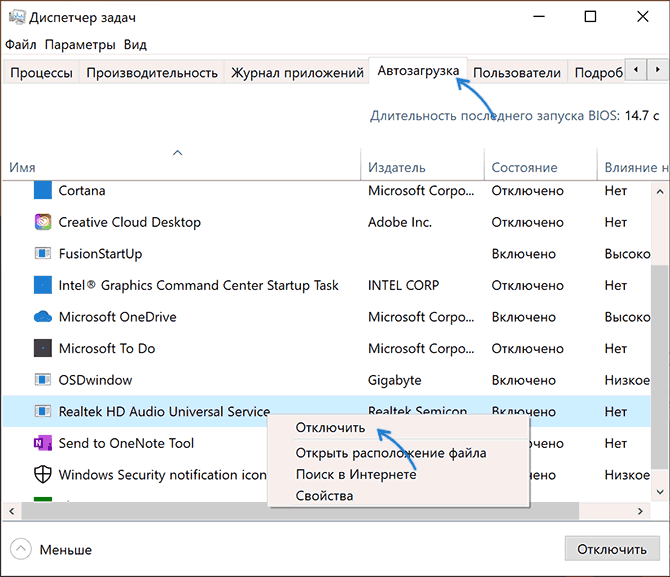
Task: Click the Меньше label to collapse details
Action: 65,550
